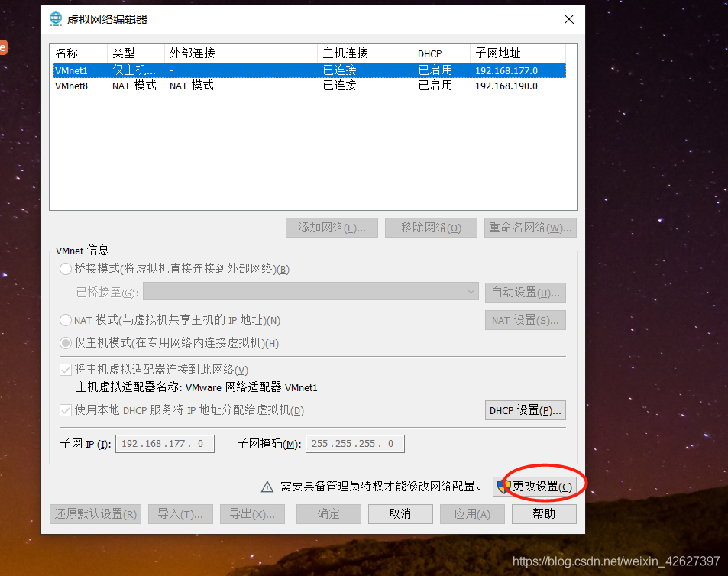Click the 子网 IP input field
728x576 pixels.
pyautogui.click(x=165, y=444)
